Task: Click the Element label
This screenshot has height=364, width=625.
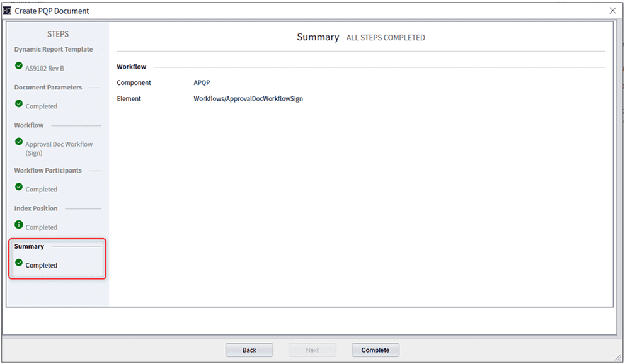Action: [x=129, y=98]
